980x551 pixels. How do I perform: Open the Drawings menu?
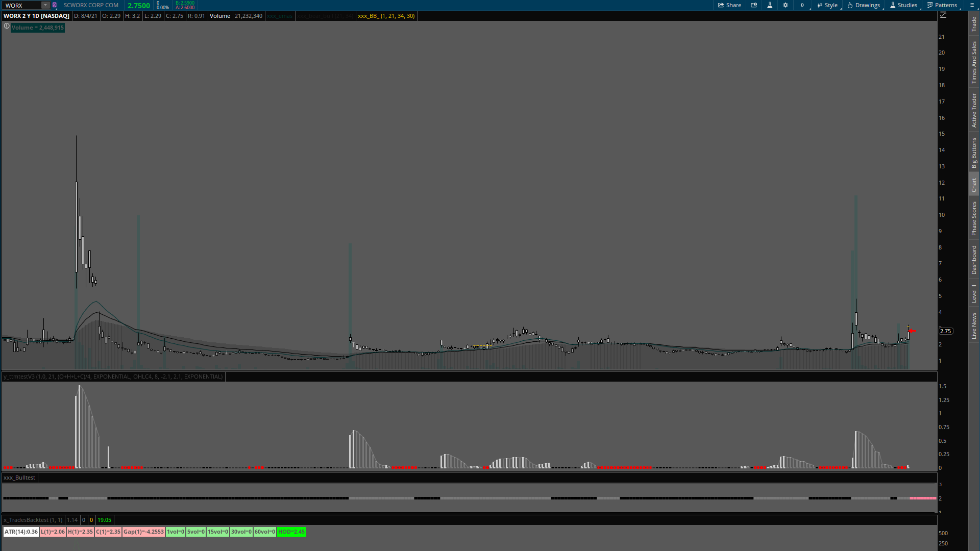coord(864,5)
